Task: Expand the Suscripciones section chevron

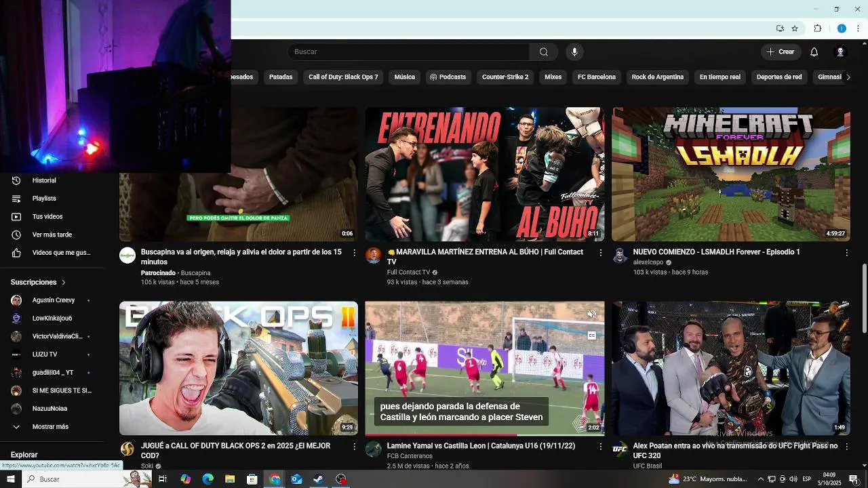Action: coord(64,282)
